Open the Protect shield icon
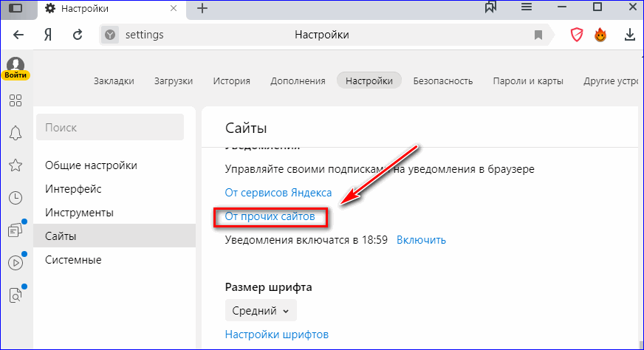 tap(577, 35)
